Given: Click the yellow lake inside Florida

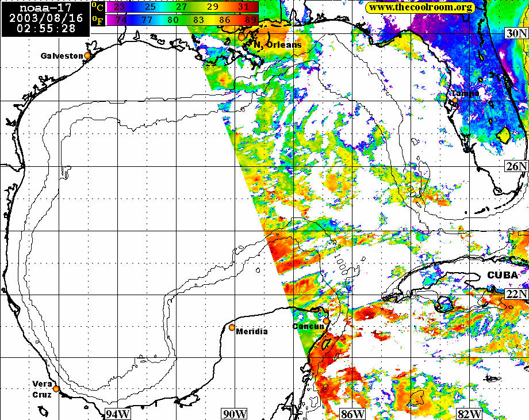Looking at the screenshot, I should (x=503, y=135).
